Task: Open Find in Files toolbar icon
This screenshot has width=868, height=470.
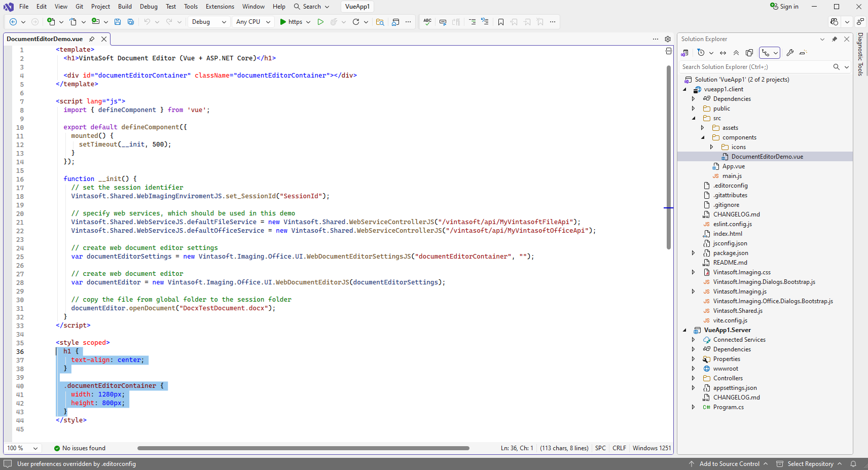Action: [x=380, y=22]
